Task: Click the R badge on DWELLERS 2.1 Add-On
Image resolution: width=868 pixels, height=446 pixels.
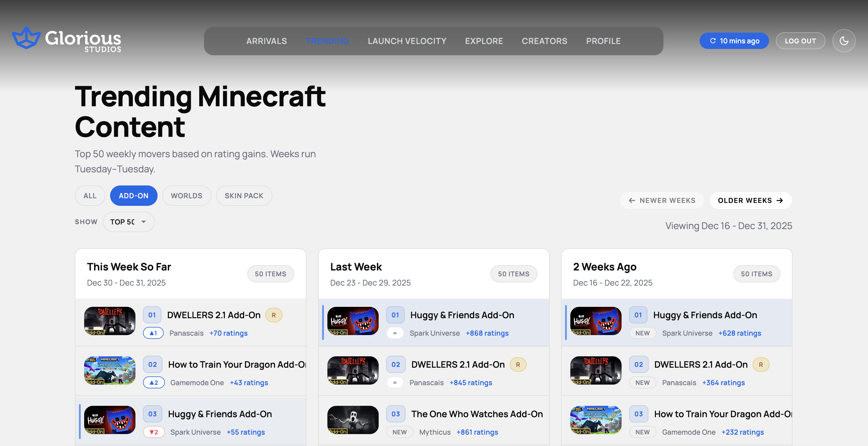Action: coord(274,315)
